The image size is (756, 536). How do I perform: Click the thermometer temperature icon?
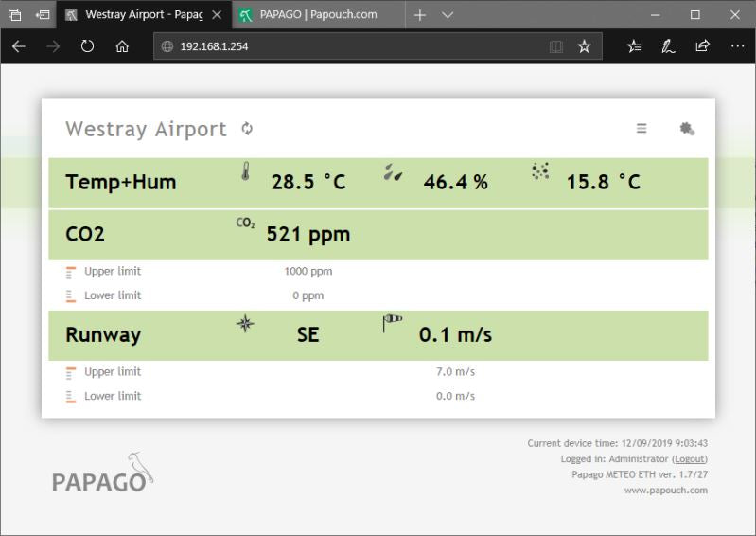pyautogui.click(x=245, y=172)
